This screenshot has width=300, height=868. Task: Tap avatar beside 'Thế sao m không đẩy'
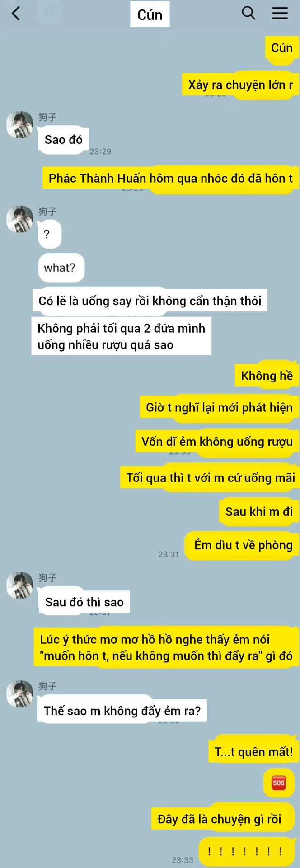[20, 694]
